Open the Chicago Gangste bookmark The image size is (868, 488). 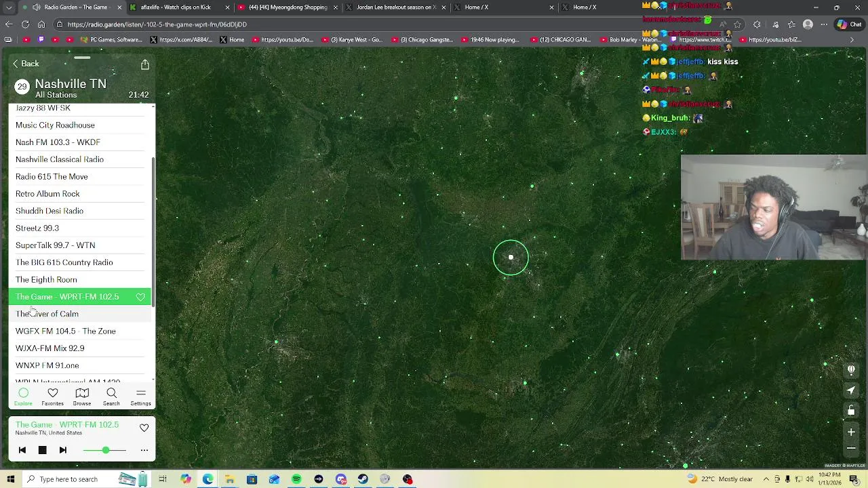(421, 40)
